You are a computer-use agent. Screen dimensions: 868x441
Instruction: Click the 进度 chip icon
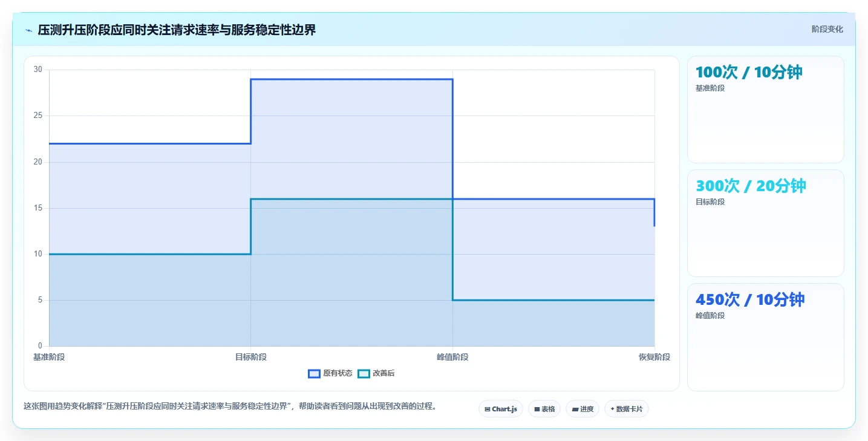[x=575, y=410]
